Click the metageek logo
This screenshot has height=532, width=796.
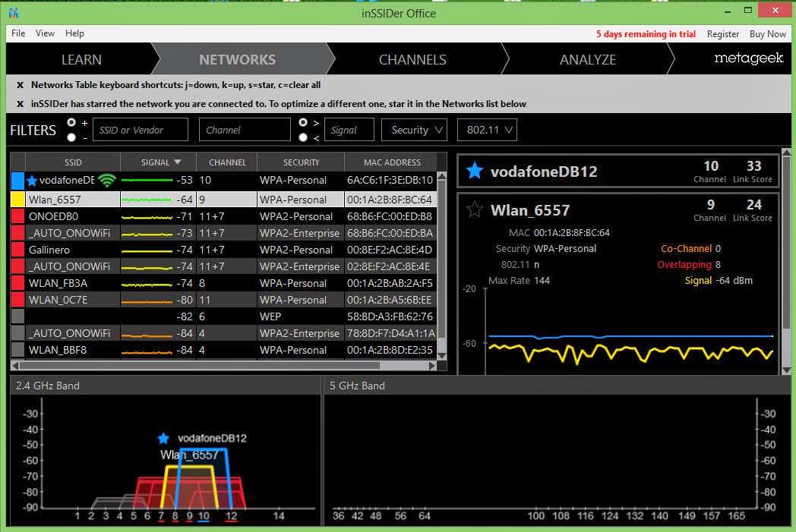coord(748,58)
